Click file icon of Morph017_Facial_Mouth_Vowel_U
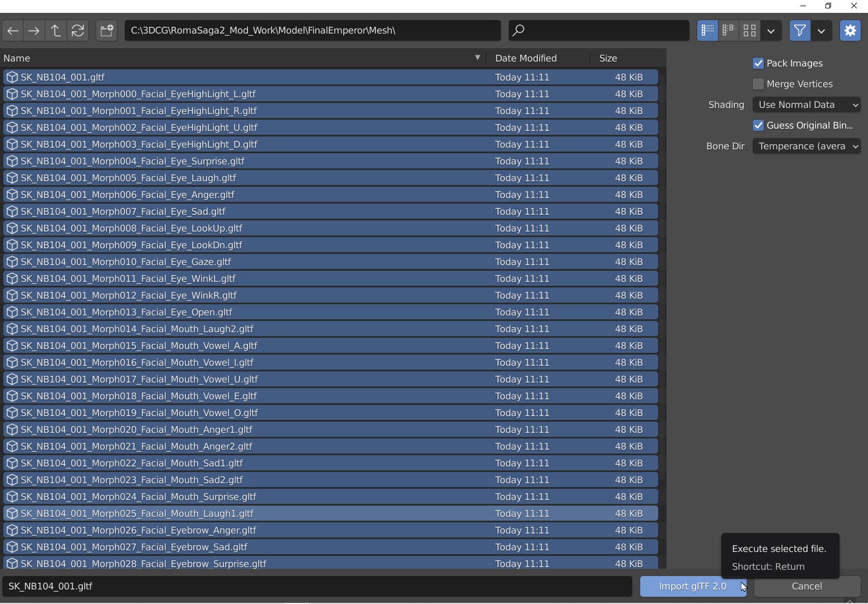The height and width of the screenshot is (604, 868). coord(12,379)
